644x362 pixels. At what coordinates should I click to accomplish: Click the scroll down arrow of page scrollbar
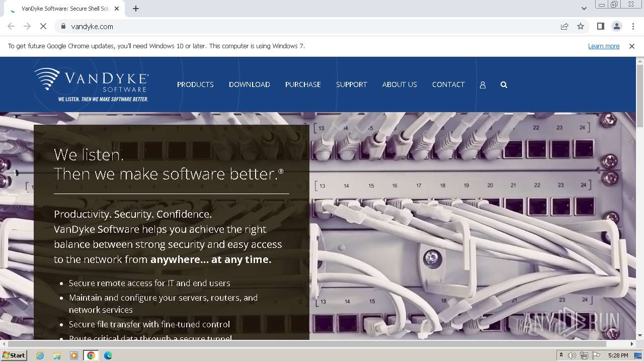point(640,336)
